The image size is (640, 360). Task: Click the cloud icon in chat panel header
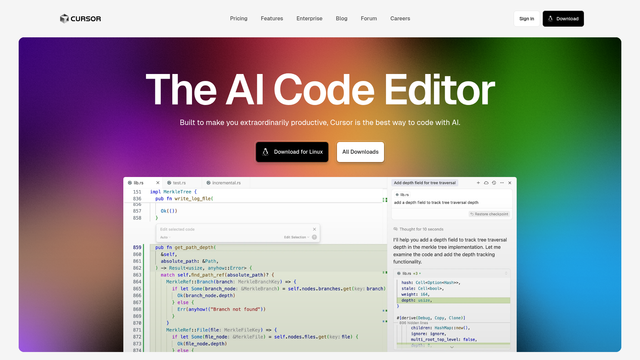click(x=486, y=183)
